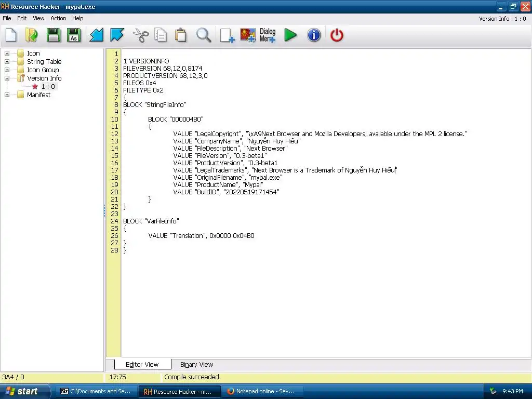Select the 1 : 0 resource item
This screenshot has width=532, height=399.
point(48,87)
